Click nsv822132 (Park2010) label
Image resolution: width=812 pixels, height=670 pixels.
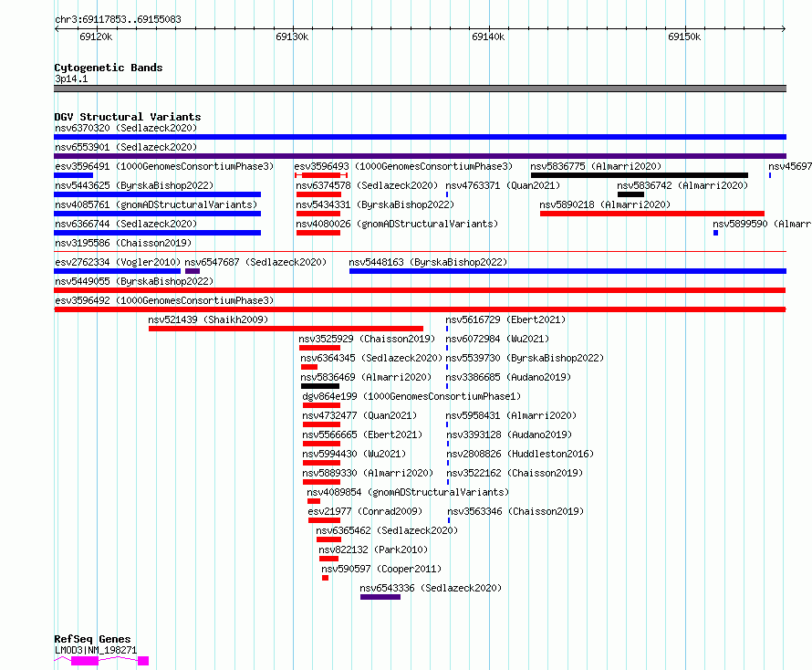(x=373, y=550)
